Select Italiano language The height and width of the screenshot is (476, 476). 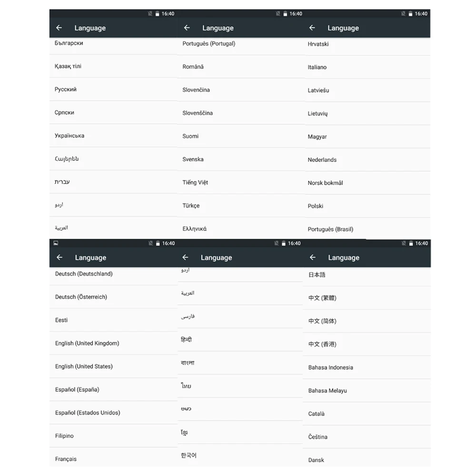coord(367,67)
